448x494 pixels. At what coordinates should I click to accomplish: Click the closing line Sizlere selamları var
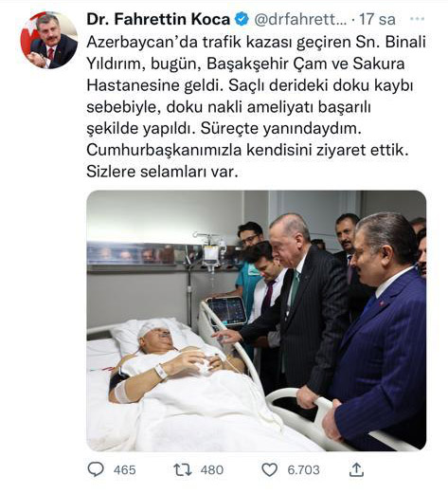(162, 172)
